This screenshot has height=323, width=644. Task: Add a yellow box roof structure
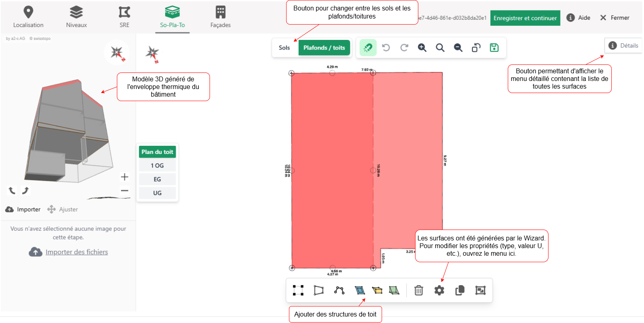[377, 290]
